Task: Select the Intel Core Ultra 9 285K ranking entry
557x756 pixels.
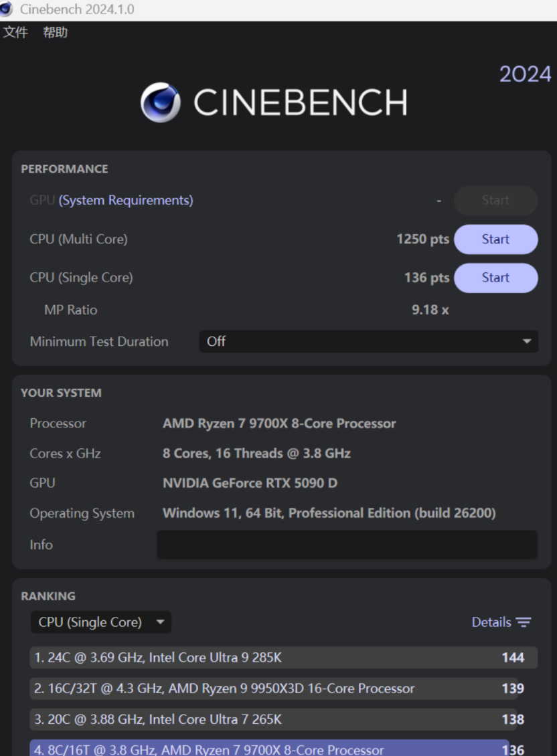Action: (x=268, y=658)
